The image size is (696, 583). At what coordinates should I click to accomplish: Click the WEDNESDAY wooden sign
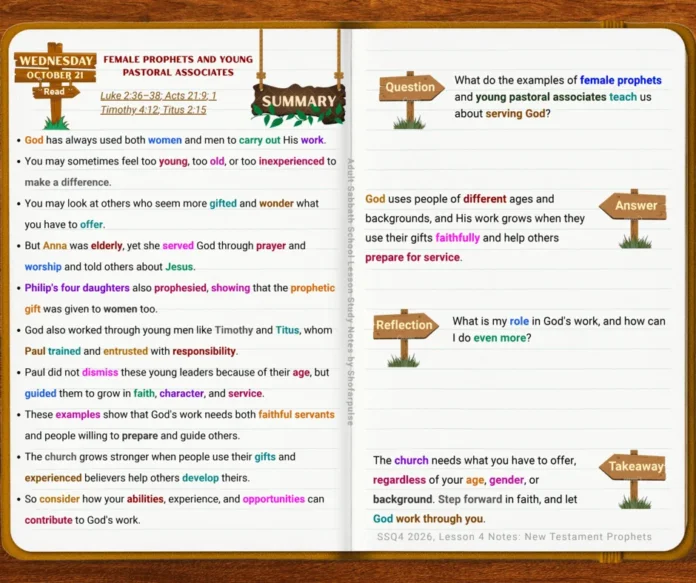click(x=55, y=60)
